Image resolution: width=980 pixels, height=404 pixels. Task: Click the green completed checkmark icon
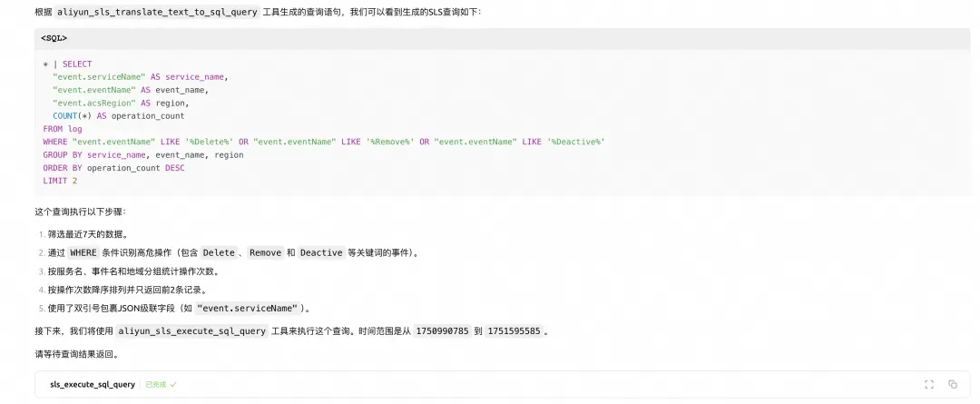173,385
